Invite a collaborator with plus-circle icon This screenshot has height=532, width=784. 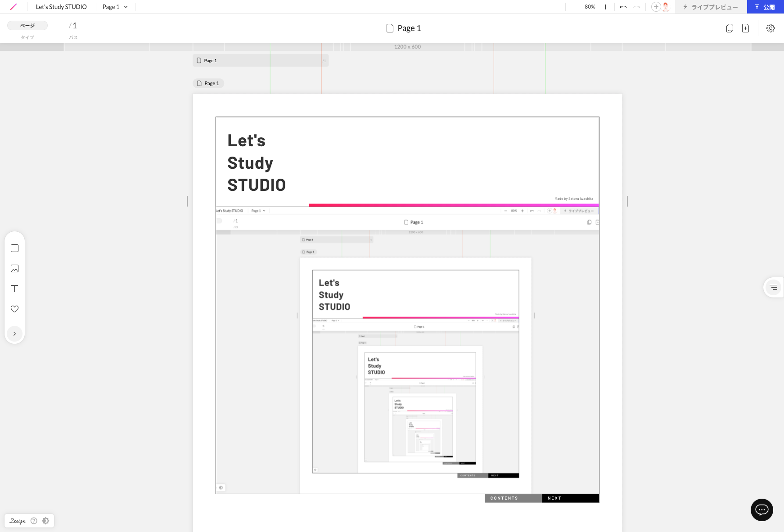[x=656, y=7]
